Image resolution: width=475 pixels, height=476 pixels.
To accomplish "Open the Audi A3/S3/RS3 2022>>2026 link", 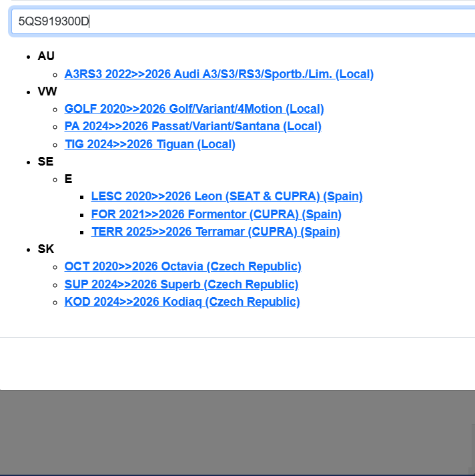I will 219,74.
